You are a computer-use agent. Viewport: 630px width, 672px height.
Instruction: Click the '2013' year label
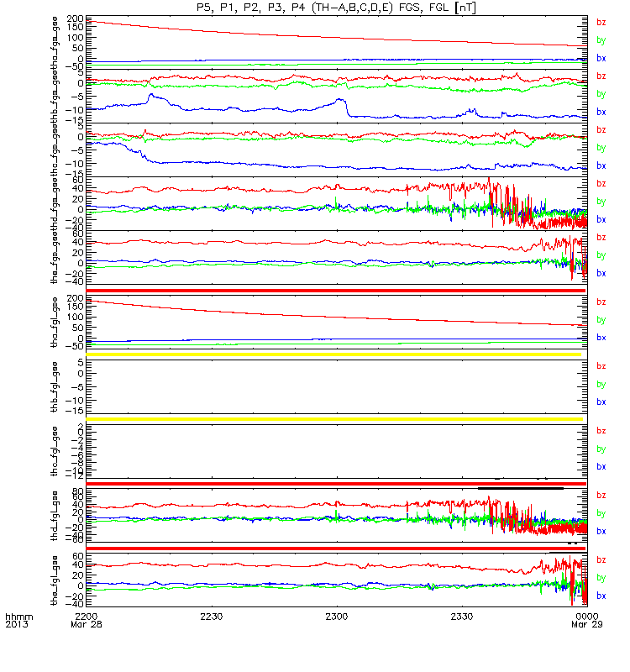[17, 624]
